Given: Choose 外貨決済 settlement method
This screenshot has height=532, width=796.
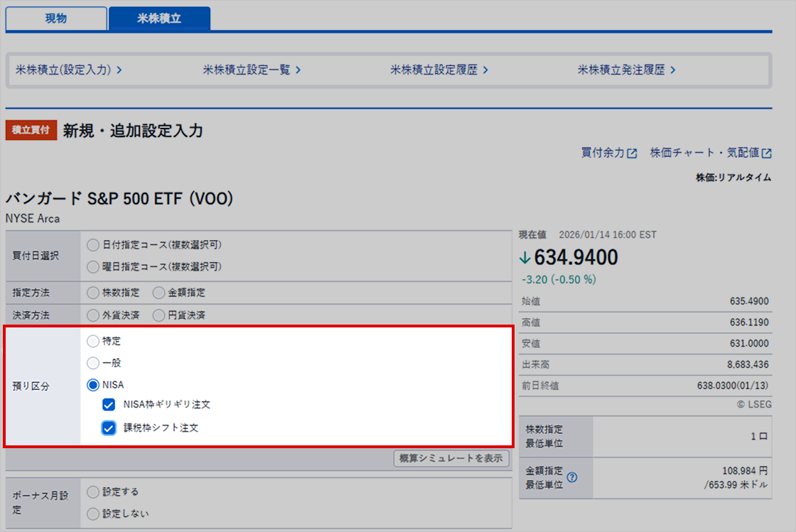Looking at the screenshot, I should (x=92, y=315).
